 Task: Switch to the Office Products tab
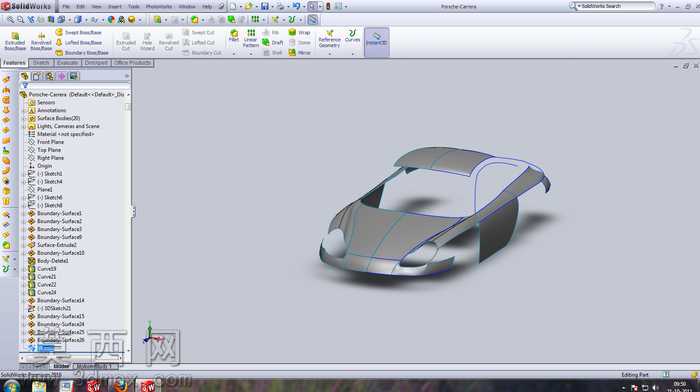[132, 63]
